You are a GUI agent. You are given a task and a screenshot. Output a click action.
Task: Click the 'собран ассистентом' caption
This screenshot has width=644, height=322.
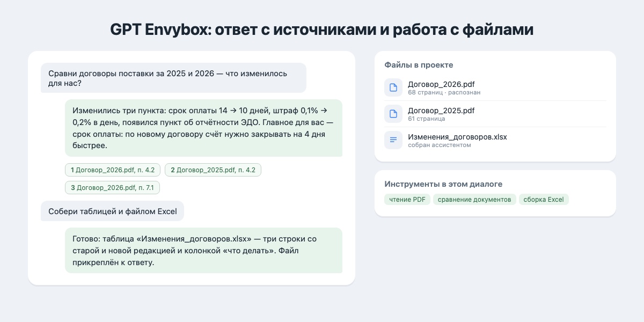click(439, 145)
